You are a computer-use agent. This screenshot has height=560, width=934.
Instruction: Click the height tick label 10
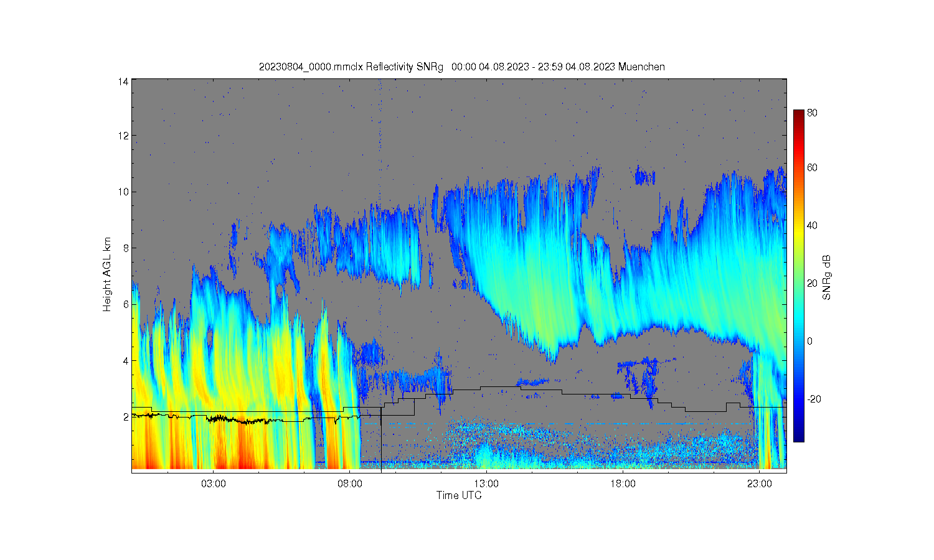[124, 192]
